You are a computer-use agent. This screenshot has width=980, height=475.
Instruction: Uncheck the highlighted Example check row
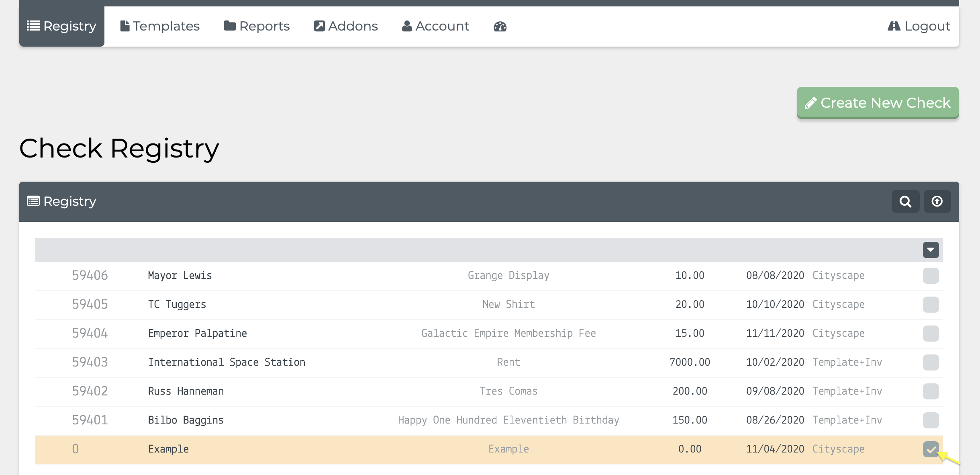[931, 449]
